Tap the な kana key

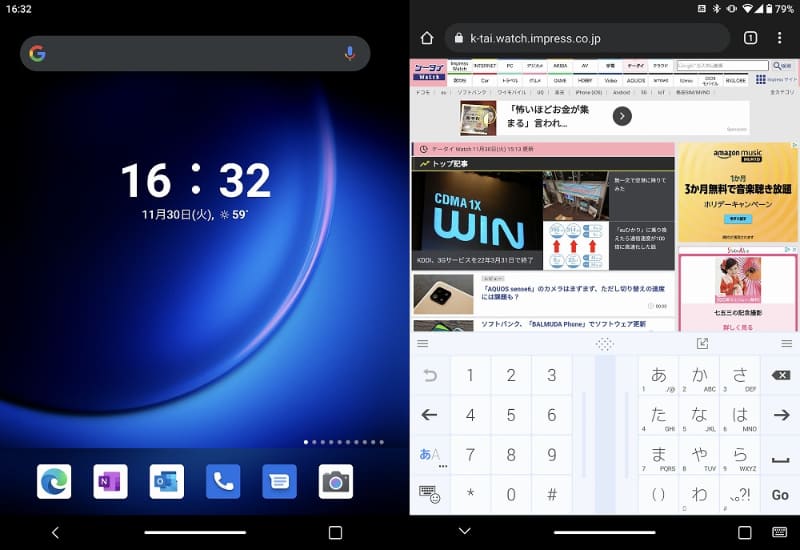coord(699,415)
